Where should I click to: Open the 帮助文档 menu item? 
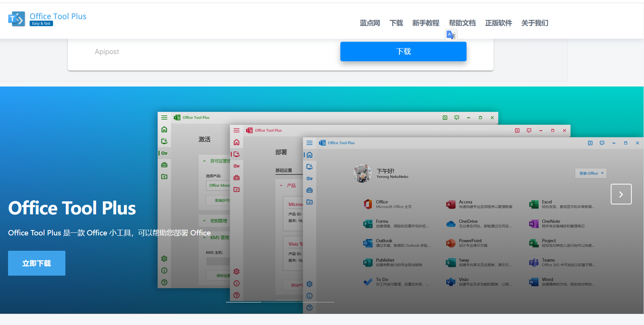462,23
